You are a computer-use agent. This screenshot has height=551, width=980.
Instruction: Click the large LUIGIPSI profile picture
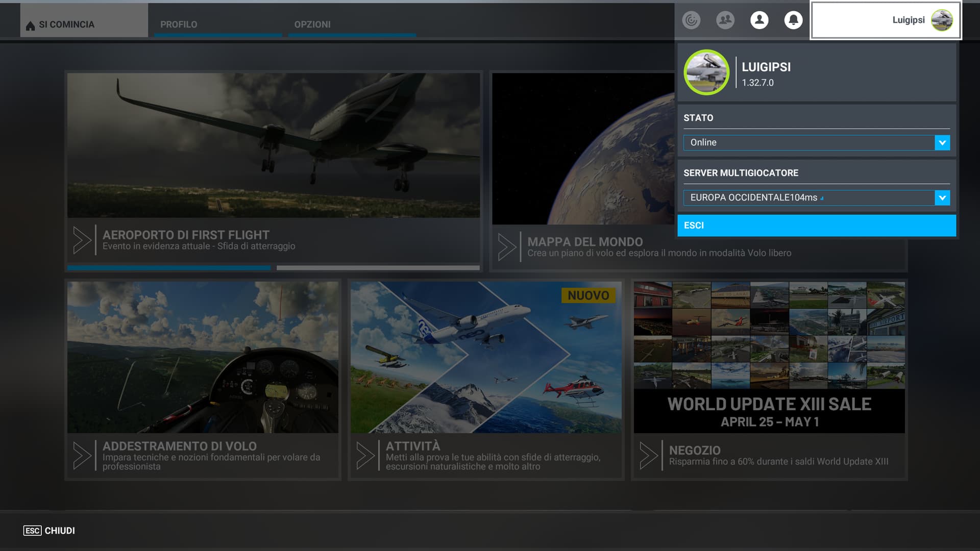tap(706, 72)
